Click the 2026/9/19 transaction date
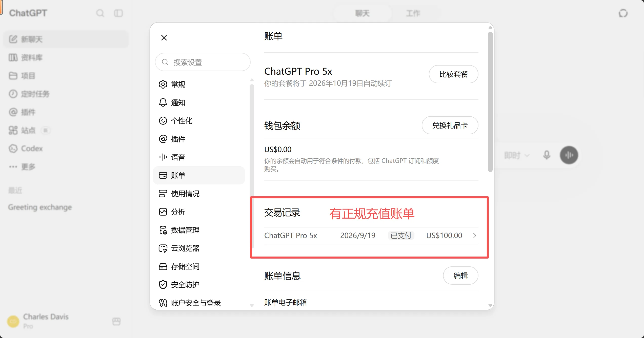Viewport: 644px width, 338px height. pos(358,236)
